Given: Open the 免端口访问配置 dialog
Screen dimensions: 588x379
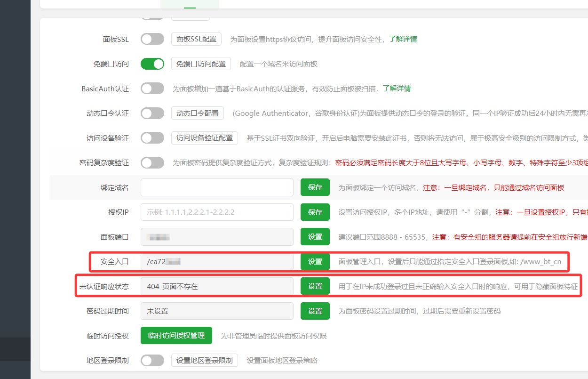Looking at the screenshot, I should click(201, 64).
